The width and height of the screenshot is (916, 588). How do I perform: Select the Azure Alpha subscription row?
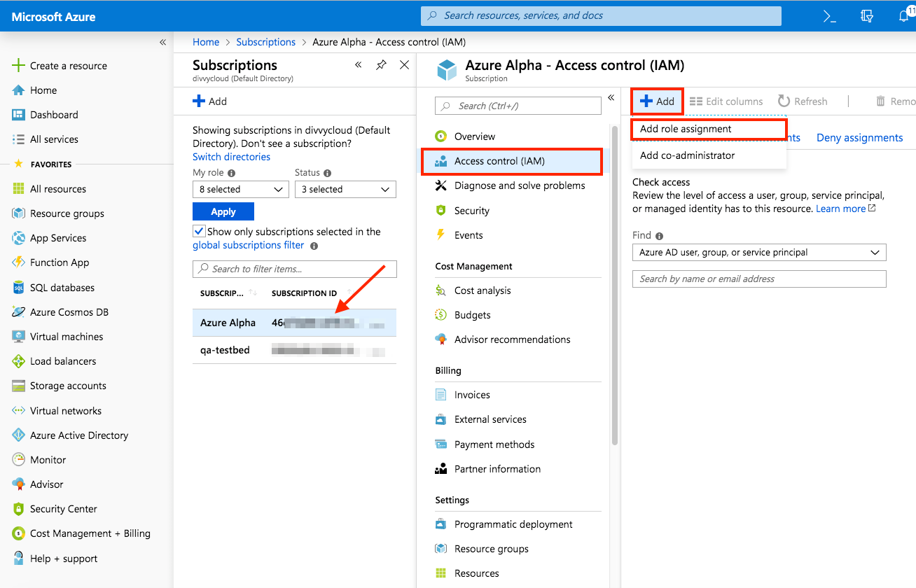[295, 323]
